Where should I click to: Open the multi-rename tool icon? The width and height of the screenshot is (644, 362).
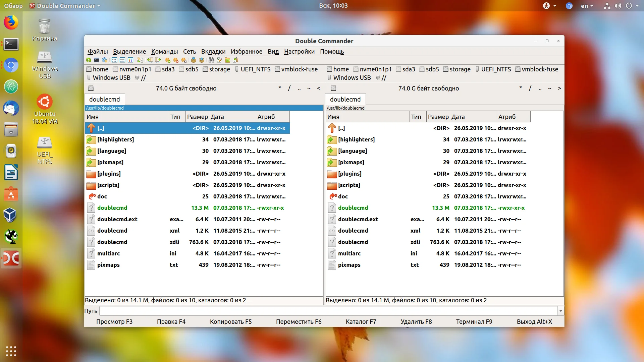[x=219, y=60]
